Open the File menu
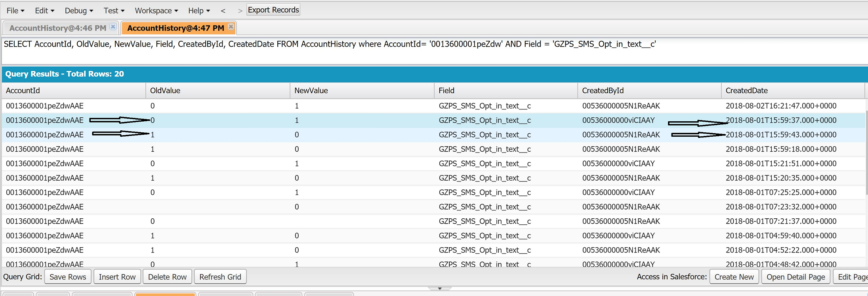Viewport: 868px width, 296px height. pyautogui.click(x=15, y=11)
